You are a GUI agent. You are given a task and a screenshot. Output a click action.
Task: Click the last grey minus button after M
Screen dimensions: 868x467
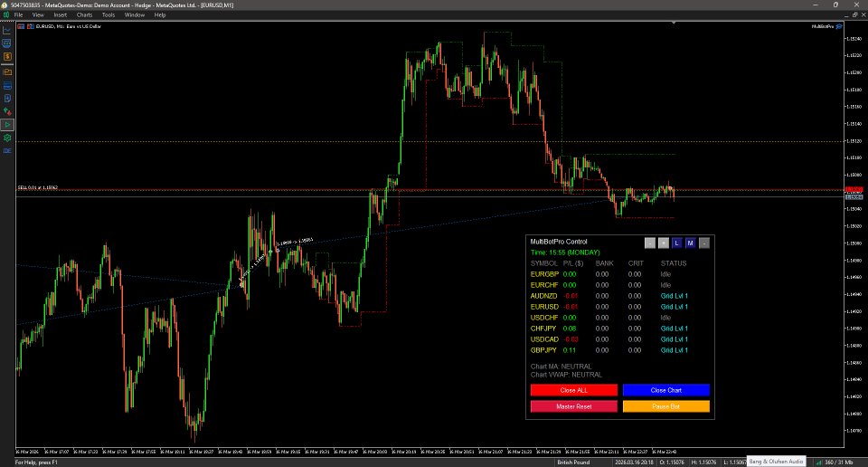click(703, 243)
